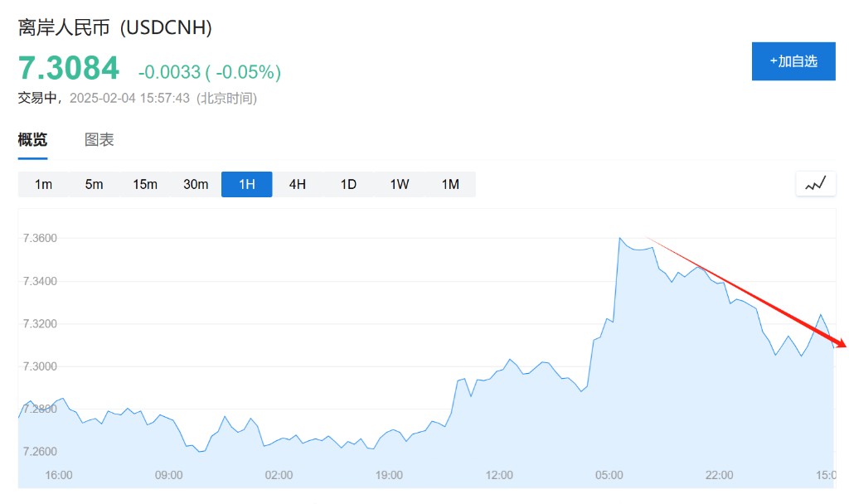Image resolution: width=849 pixels, height=504 pixels.
Task: Add USDCNH to watchlist with 加自选
Action: pos(793,61)
